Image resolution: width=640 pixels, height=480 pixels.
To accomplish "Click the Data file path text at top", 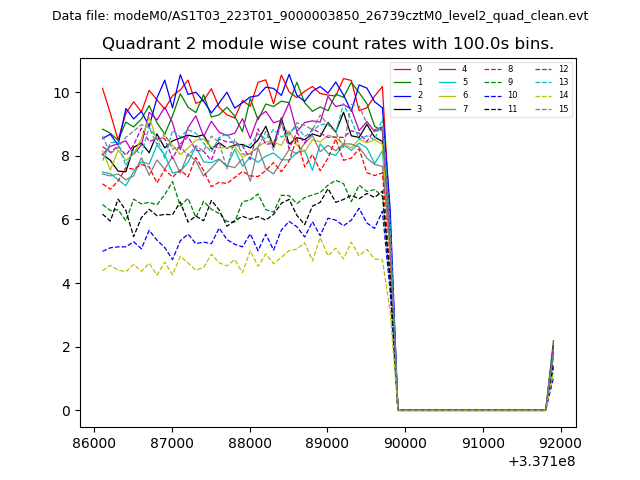I will (x=320, y=16).
